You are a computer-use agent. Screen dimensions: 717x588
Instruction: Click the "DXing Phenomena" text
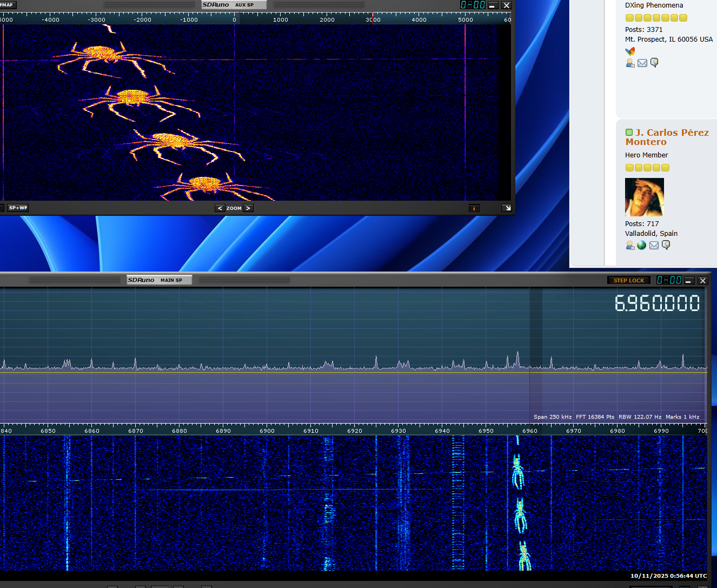click(654, 5)
